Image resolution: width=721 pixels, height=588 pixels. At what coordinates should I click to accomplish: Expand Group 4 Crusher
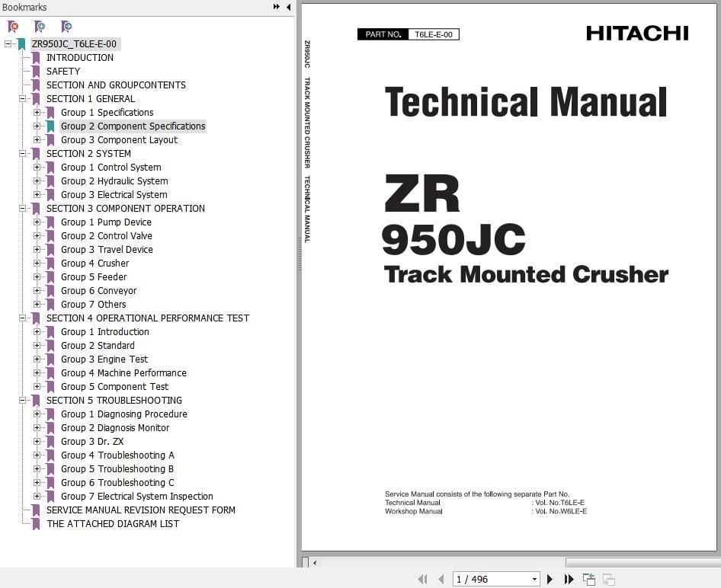coord(37,264)
